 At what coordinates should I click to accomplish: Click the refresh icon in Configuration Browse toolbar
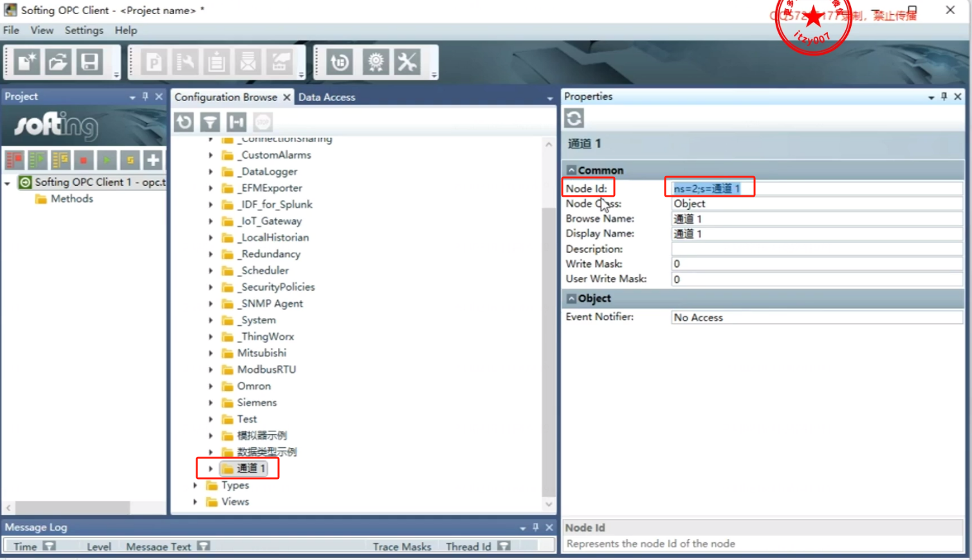tap(184, 122)
